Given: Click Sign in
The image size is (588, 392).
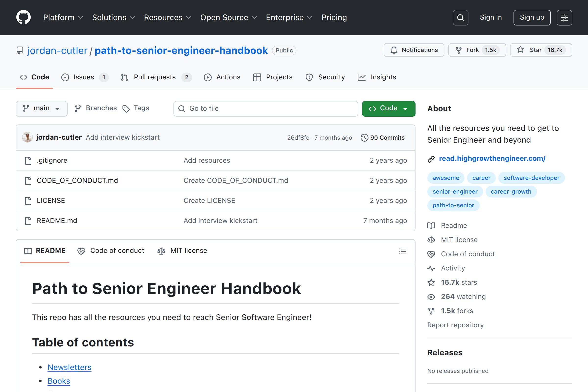Looking at the screenshot, I should (491, 17).
